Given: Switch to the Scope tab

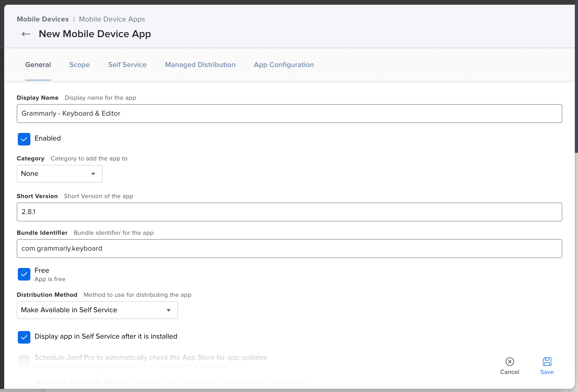Looking at the screenshot, I should click(x=80, y=65).
